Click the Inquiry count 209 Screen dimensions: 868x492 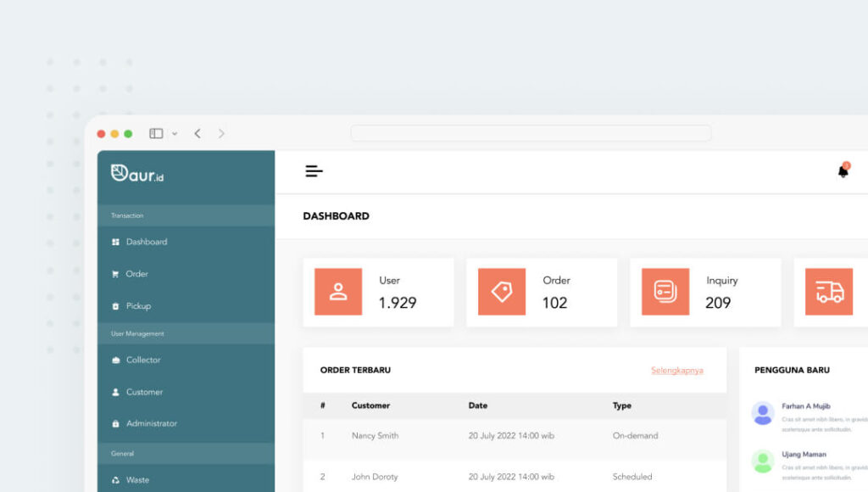coord(718,303)
